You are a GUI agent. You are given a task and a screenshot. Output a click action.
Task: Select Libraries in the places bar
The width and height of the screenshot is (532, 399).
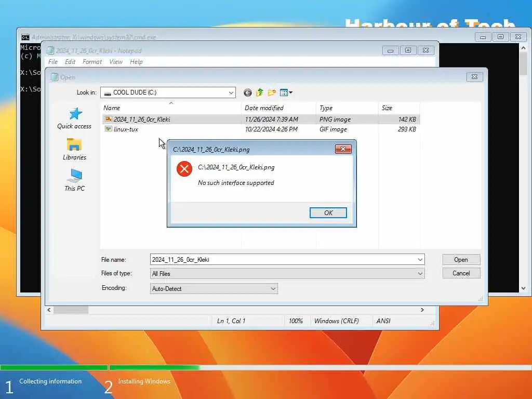(74, 149)
